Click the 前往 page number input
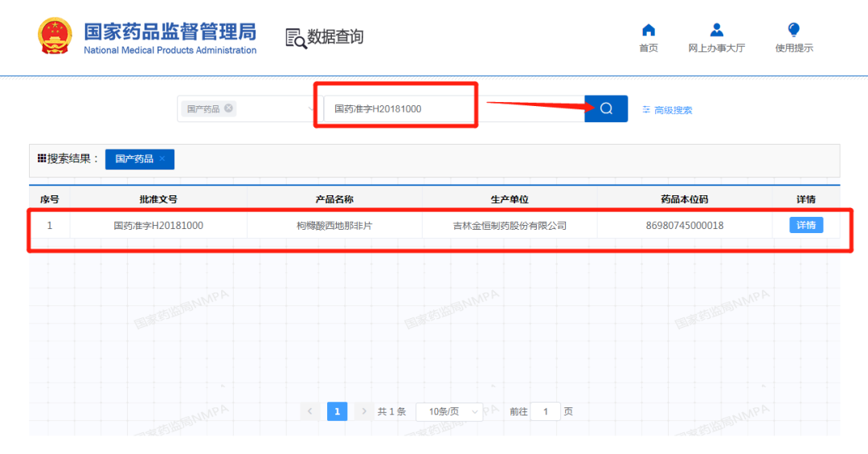The image size is (868, 454). (x=545, y=411)
